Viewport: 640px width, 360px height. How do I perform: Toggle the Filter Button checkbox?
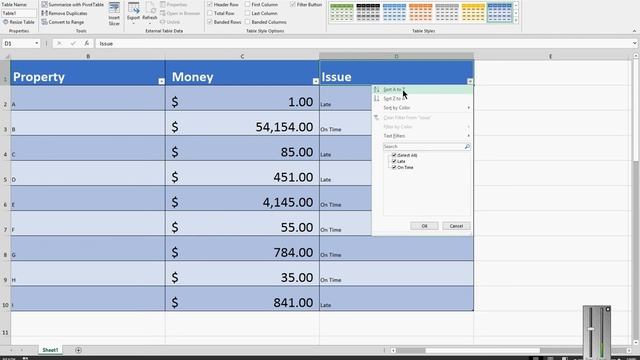point(293,4)
